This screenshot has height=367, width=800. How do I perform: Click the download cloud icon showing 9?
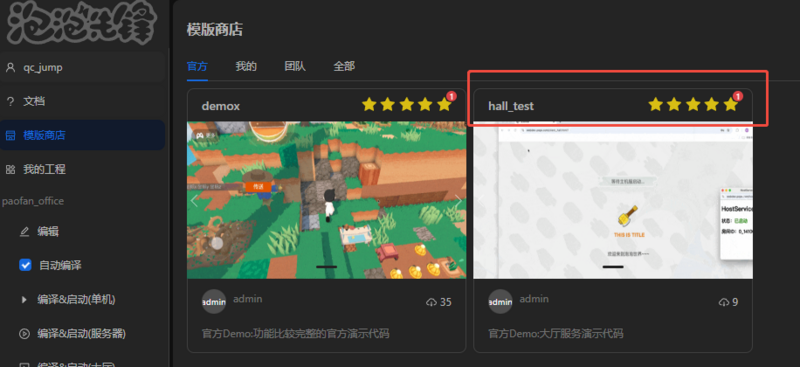724,303
